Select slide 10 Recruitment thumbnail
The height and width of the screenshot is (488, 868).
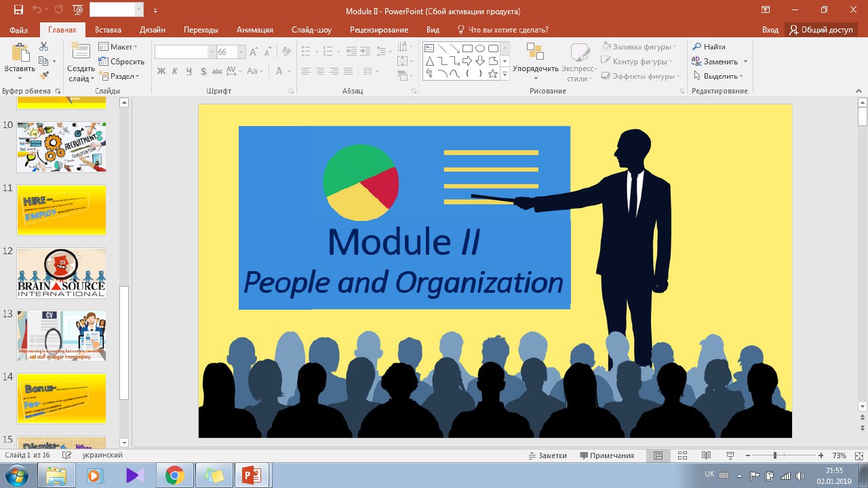pyautogui.click(x=62, y=147)
